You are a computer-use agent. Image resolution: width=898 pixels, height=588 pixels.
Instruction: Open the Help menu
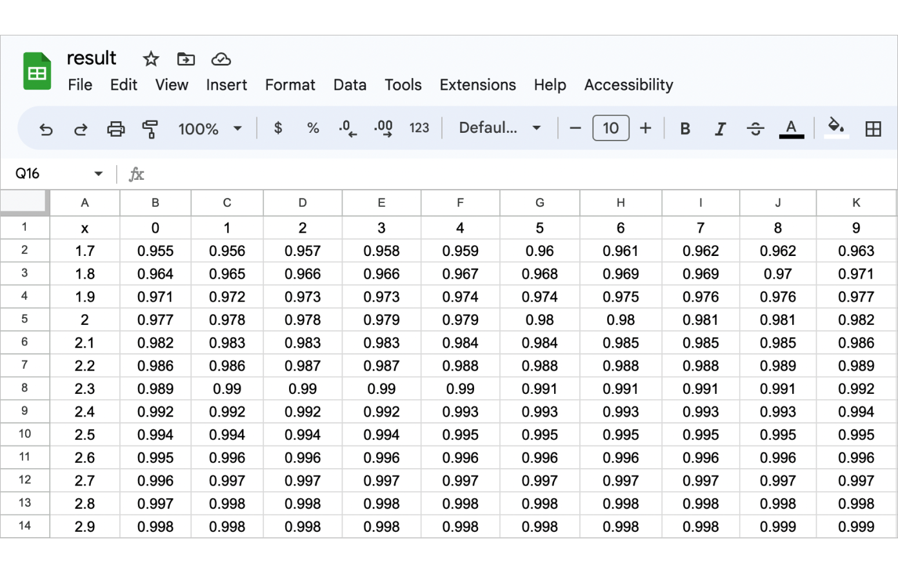(550, 85)
